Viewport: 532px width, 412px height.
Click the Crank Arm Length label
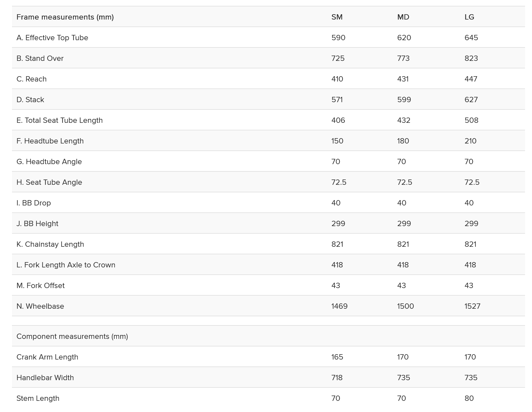[47, 357]
